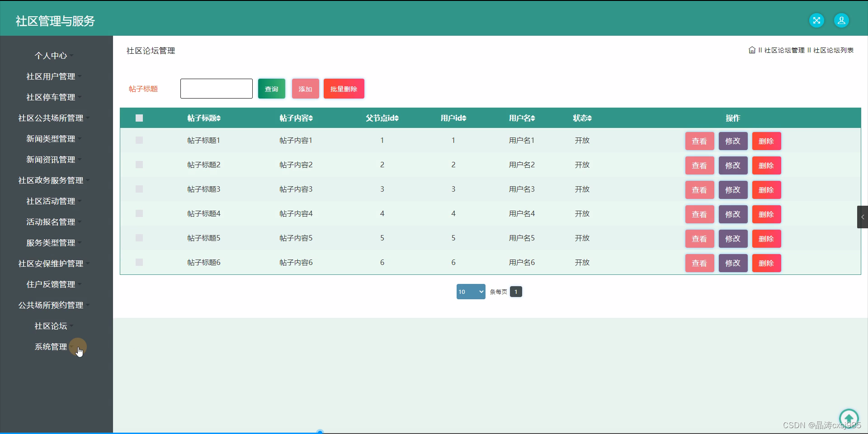868x434 pixels.
Task: Check the row checkbox for 帖子标题6
Action: (139, 263)
